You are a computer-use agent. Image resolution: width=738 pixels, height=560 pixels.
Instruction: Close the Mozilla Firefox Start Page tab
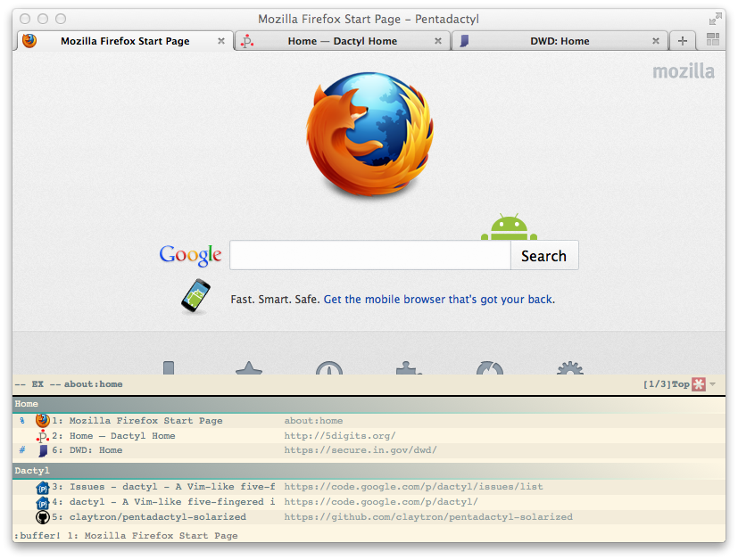[221, 41]
